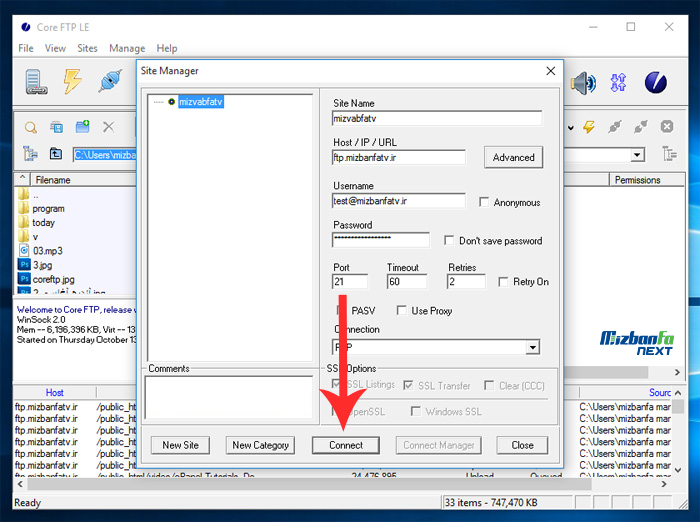The image size is (700, 522).
Task: Click the Core FTP round logo icon in the toolbar
Action: pyautogui.click(x=655, y=83)
